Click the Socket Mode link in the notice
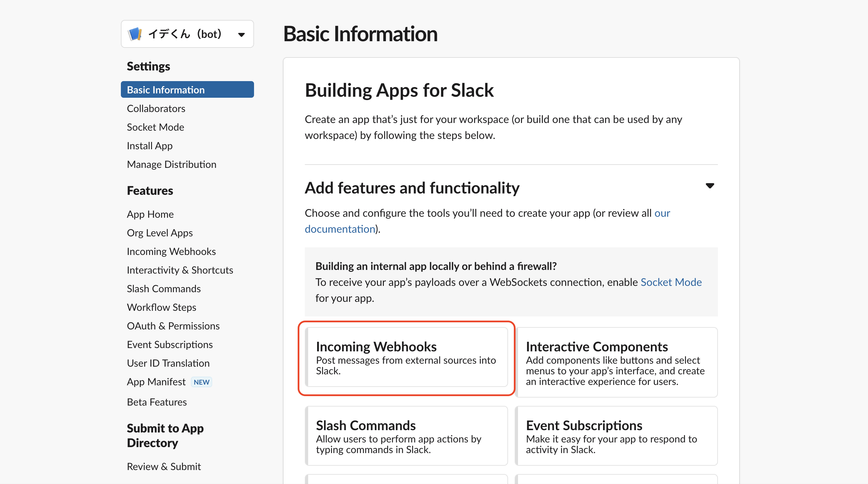 point(671,282)
